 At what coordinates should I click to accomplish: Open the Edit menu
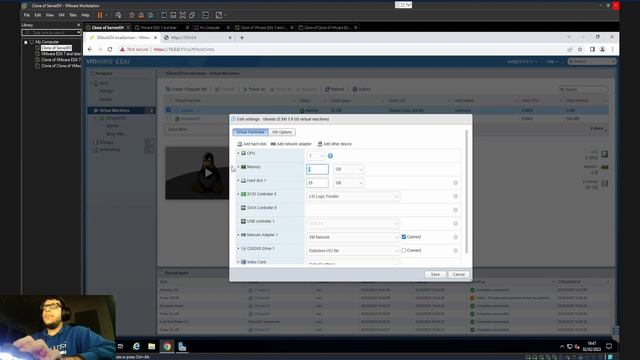pyautogui.click(x=38, y=15)
